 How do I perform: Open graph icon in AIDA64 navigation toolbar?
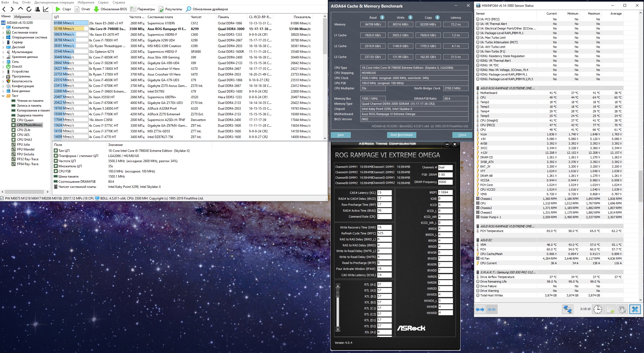(x=46, y=9)
